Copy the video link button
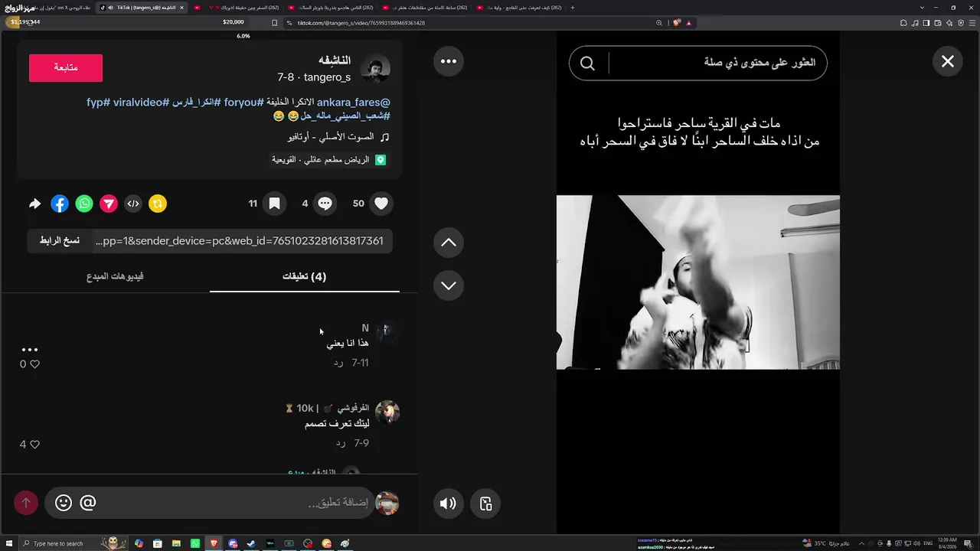980x551 pixels. pos(60,241)
